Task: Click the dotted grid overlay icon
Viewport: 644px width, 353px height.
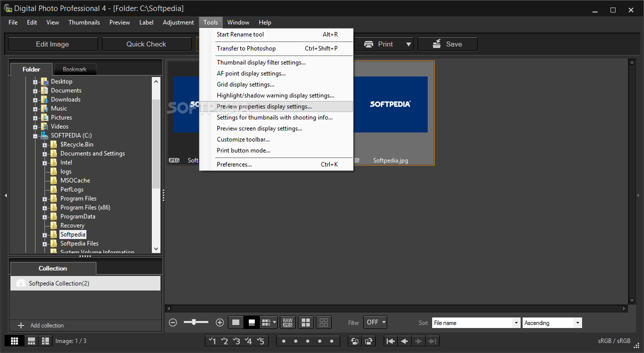Action: click(324, 322)
